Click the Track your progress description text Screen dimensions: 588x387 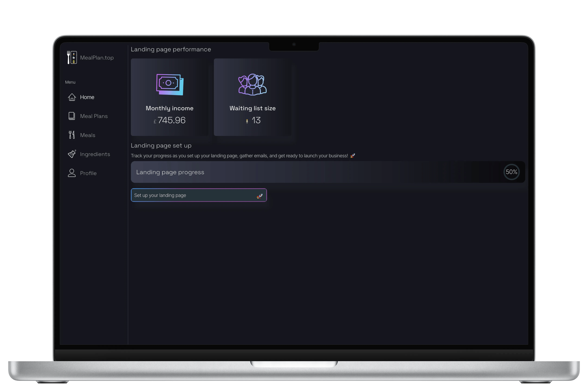pos(239,156)
